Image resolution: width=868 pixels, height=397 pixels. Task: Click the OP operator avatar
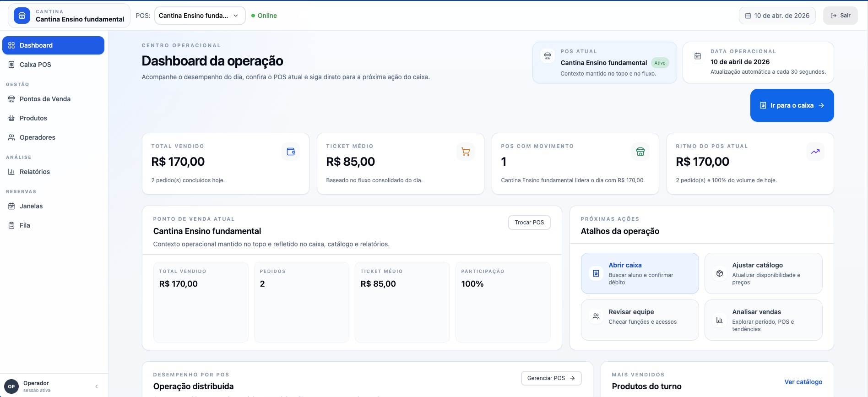(x=11, y=386)
